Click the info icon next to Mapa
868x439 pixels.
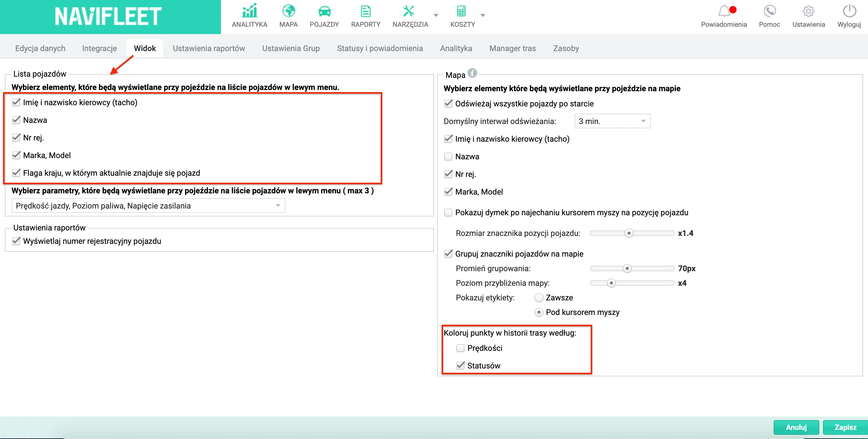point(472,73)
